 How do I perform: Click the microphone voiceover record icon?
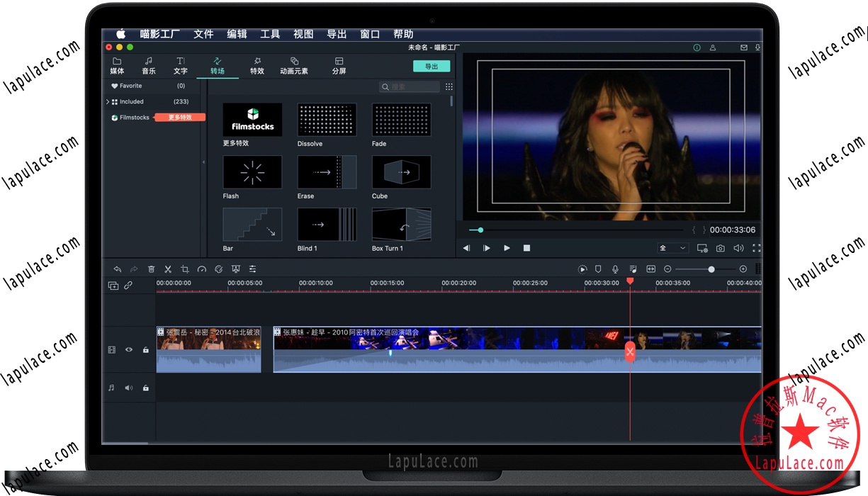tap(615, 269)
